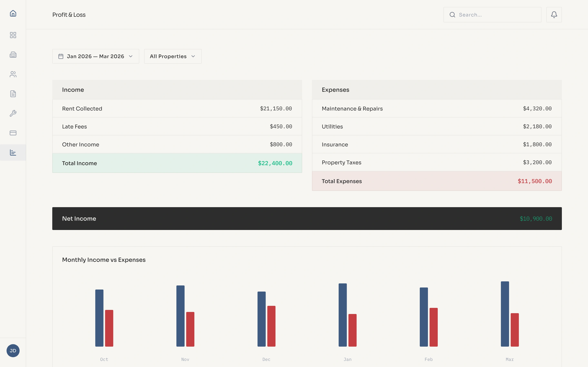Viewport: 588px width, 367px height.
Task: Expand the All Properties filter dropdown
Action: [173, 56]
